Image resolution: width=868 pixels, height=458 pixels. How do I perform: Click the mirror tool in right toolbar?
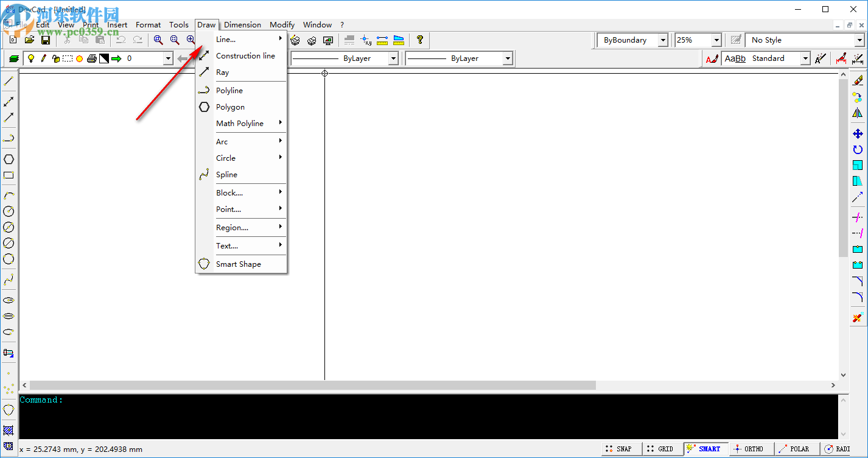point(858,113)
